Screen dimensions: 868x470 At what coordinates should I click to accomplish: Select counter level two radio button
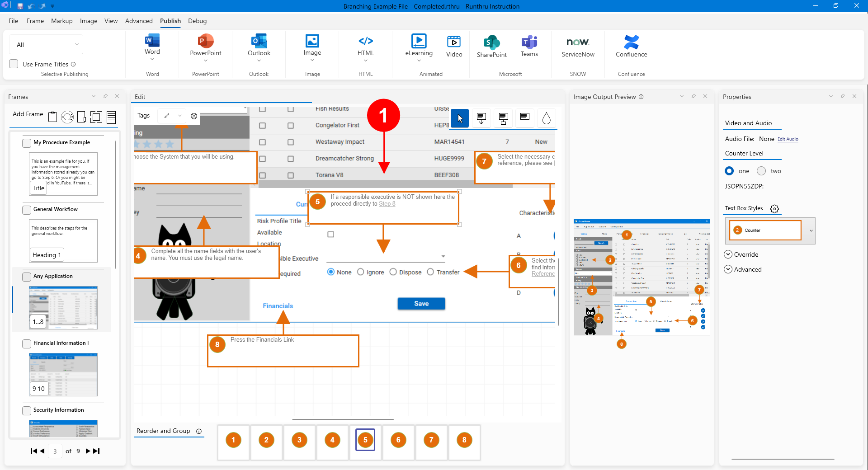point(762,171)
